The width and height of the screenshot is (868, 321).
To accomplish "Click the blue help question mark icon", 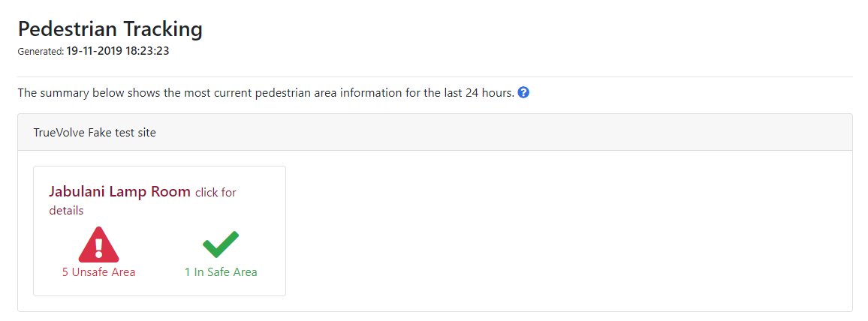I will (x=523, y=93).
